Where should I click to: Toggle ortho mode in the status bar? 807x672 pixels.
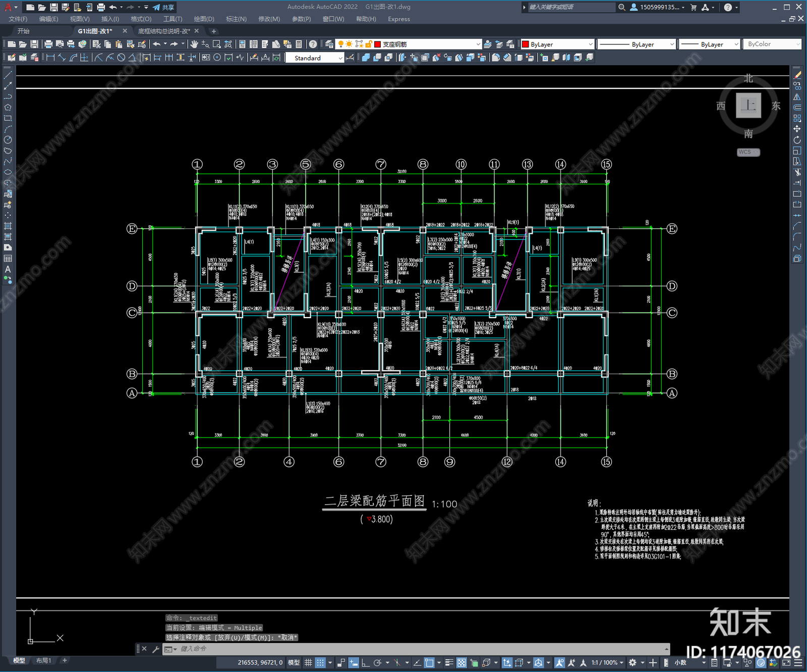click(x=365, y=662)
